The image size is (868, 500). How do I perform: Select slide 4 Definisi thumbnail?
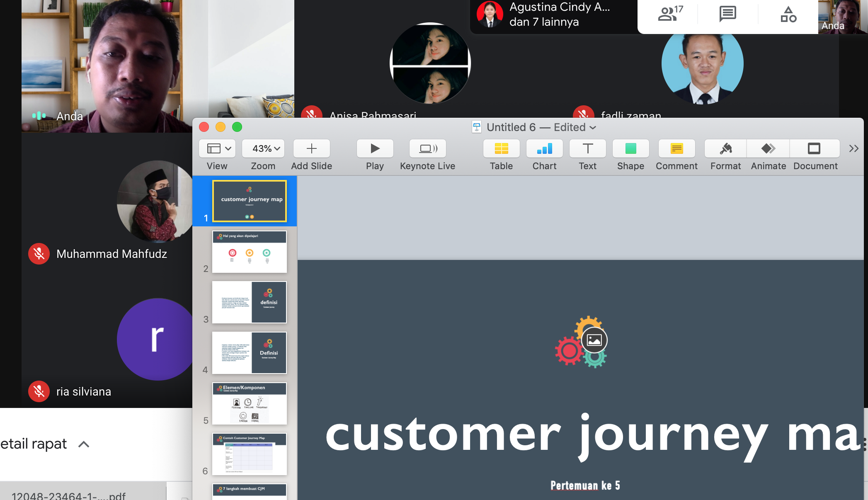point(250,353)
